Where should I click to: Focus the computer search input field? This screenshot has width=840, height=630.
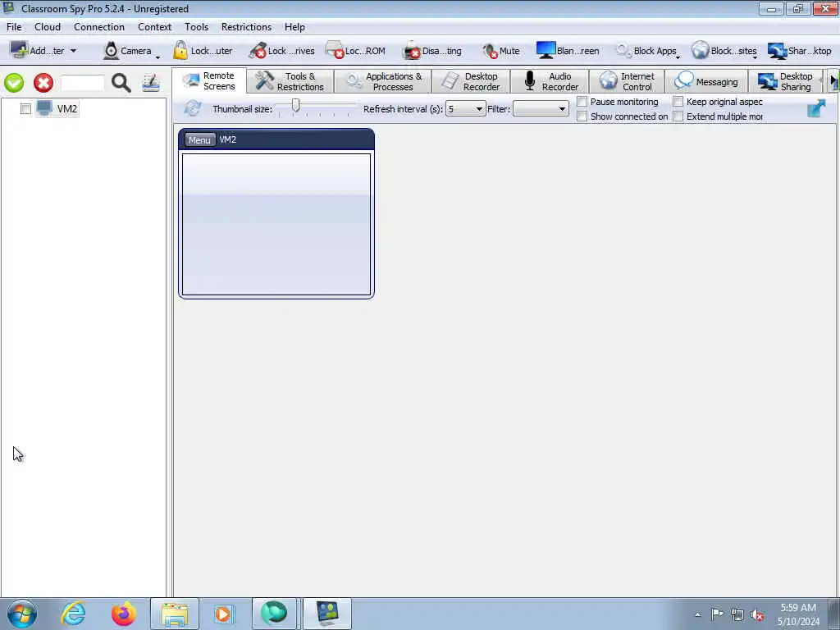pos(83,83)
